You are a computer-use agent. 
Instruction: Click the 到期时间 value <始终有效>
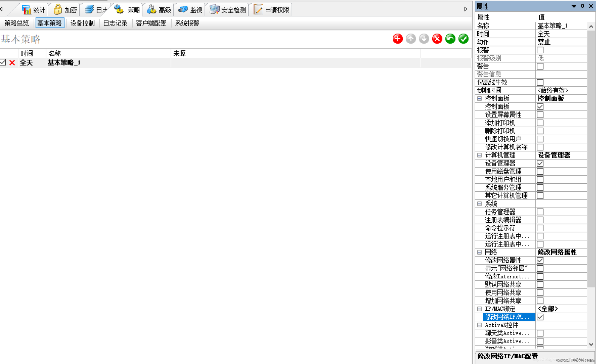click(561, 90)
